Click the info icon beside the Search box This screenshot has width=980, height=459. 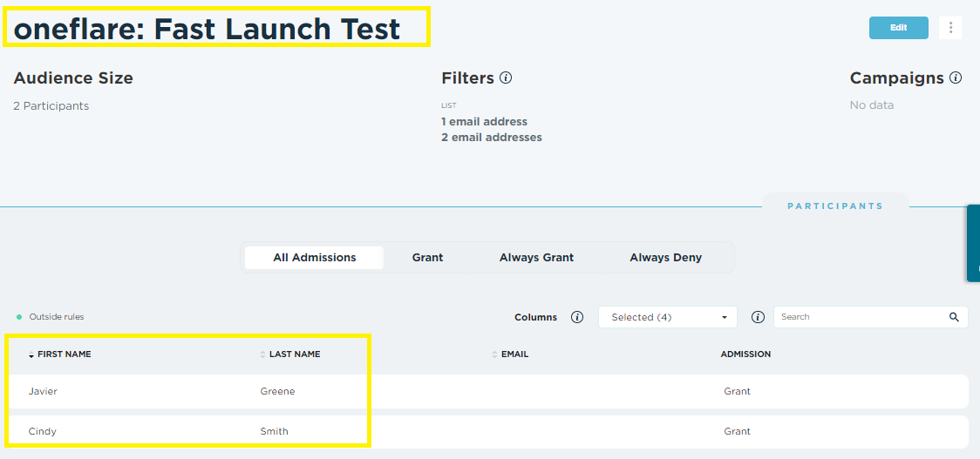pyautogui.click(x=759, y=317)
